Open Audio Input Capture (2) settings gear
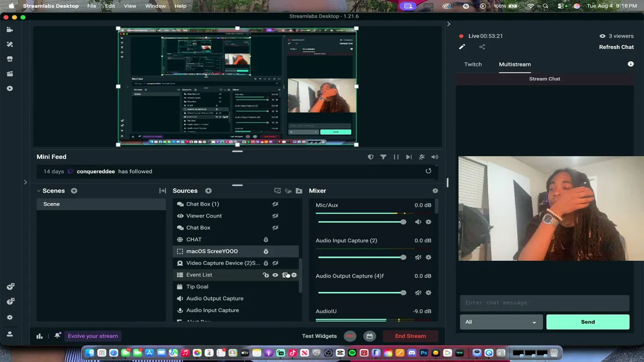644x362 pixels. tap(429, 257)
